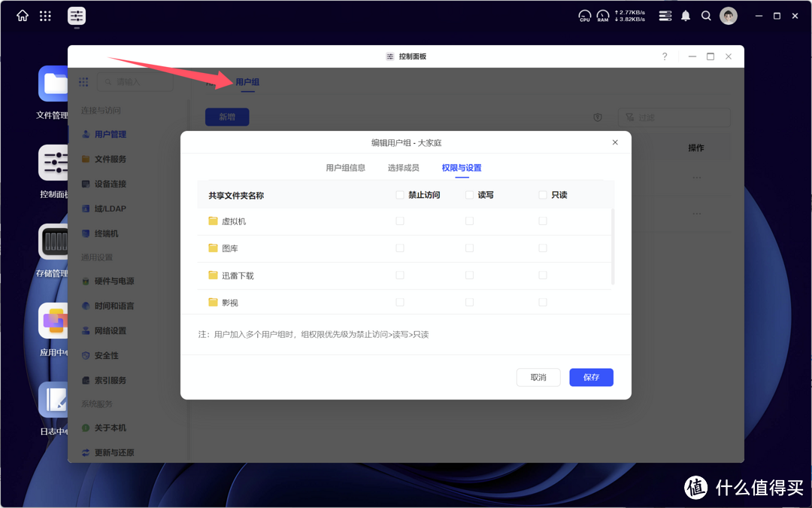
Task: Click the help question mark in 控制面板 titlebar
Action: point(665,56)
